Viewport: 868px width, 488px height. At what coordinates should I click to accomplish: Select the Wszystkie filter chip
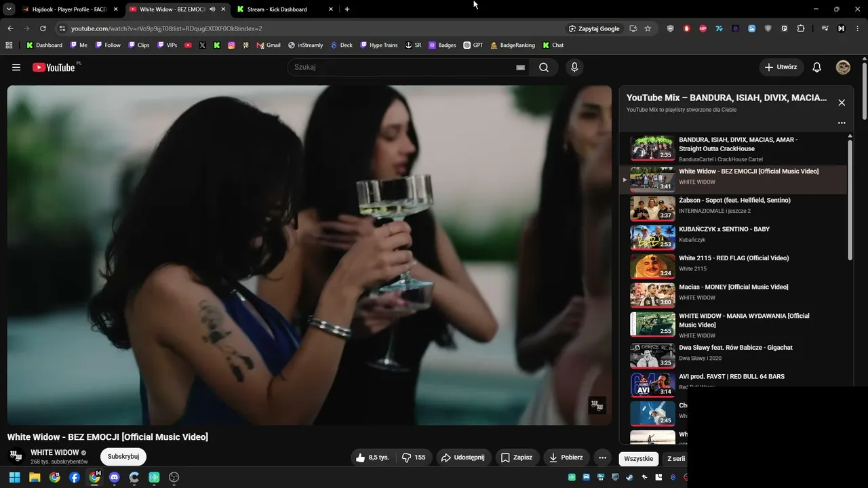coord(639,459)
